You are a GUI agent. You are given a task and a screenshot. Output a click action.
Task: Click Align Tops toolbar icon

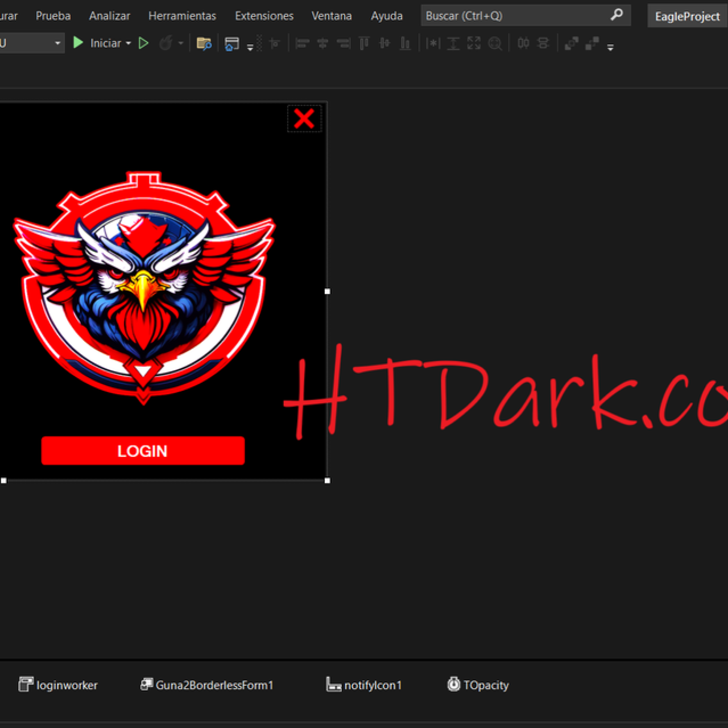364,43
